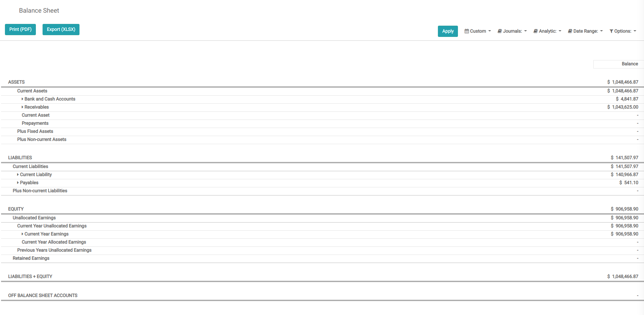Click the book icon beside Analytic

click(535, 31)
